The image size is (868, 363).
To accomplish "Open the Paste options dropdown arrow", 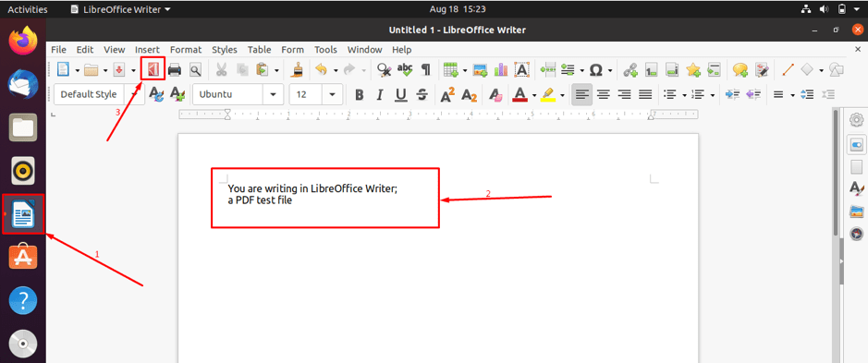I will point(276,70).
